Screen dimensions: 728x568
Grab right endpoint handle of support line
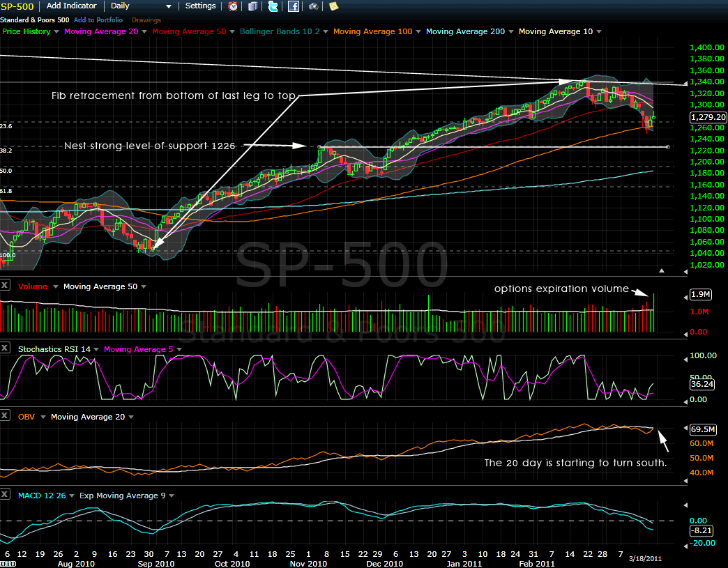[x=667, y=147]
